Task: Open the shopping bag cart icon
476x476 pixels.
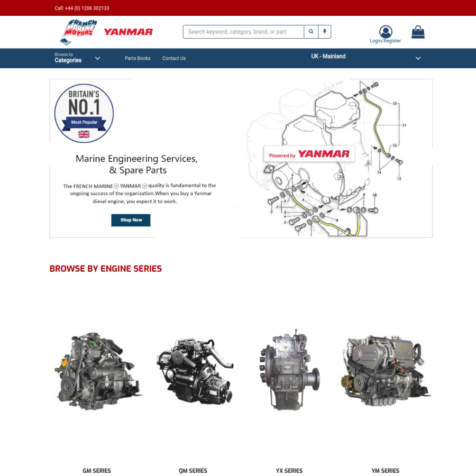Action: click(x=418, y=32)
